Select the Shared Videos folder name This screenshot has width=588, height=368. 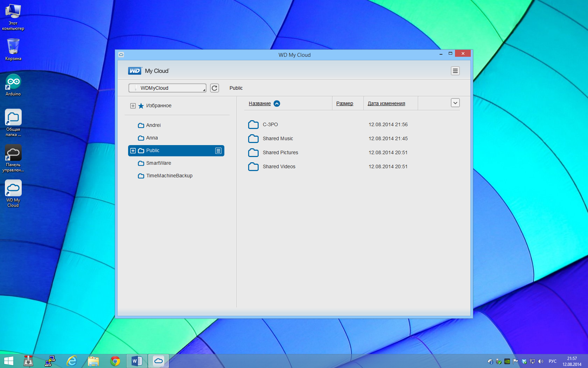point(279,166)
